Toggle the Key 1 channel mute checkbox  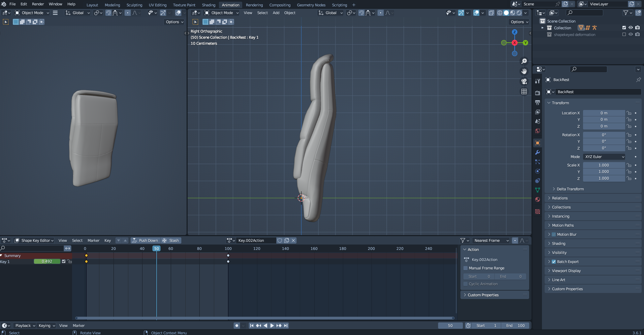[x=64, y=261]
